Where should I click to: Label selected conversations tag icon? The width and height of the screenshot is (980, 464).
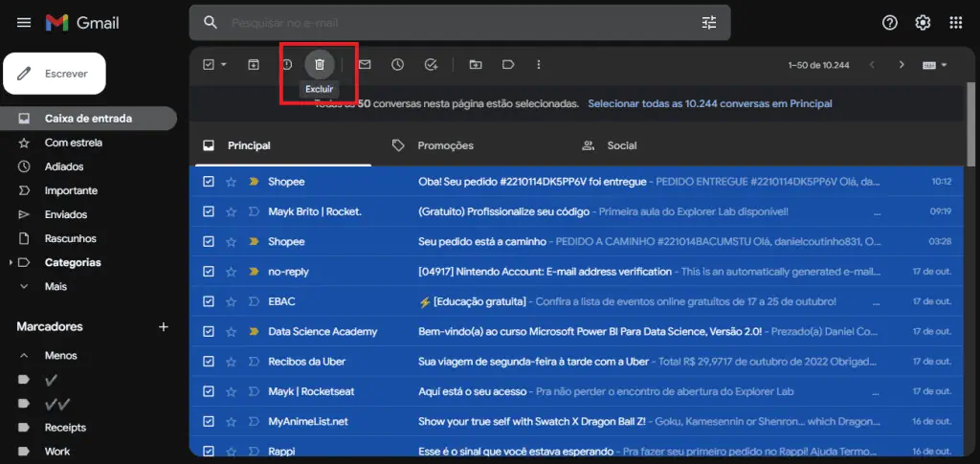click(x=508, y=64)
